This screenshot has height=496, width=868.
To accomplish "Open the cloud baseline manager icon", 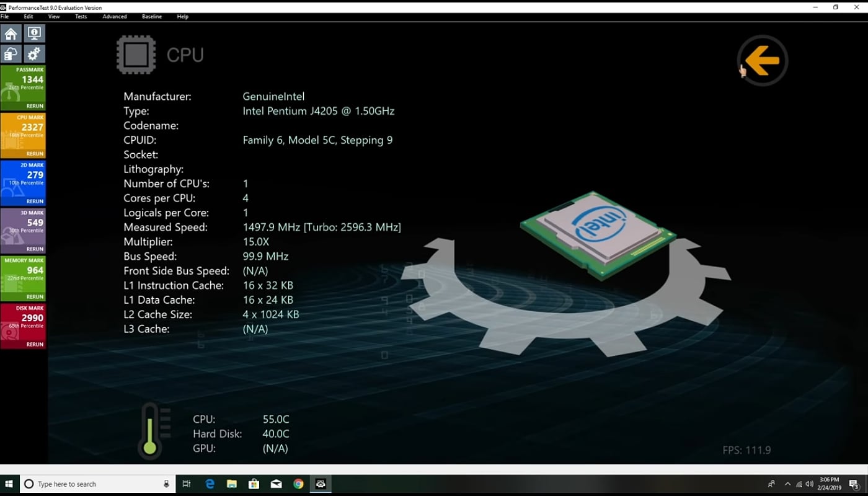I will point(11,54).
